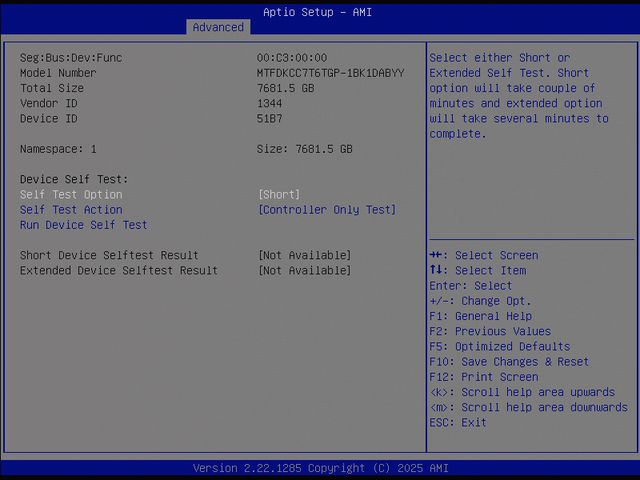Click the +/-: Change Opt. hint
This screenshot has width=640, height=480.
(480, 301)
